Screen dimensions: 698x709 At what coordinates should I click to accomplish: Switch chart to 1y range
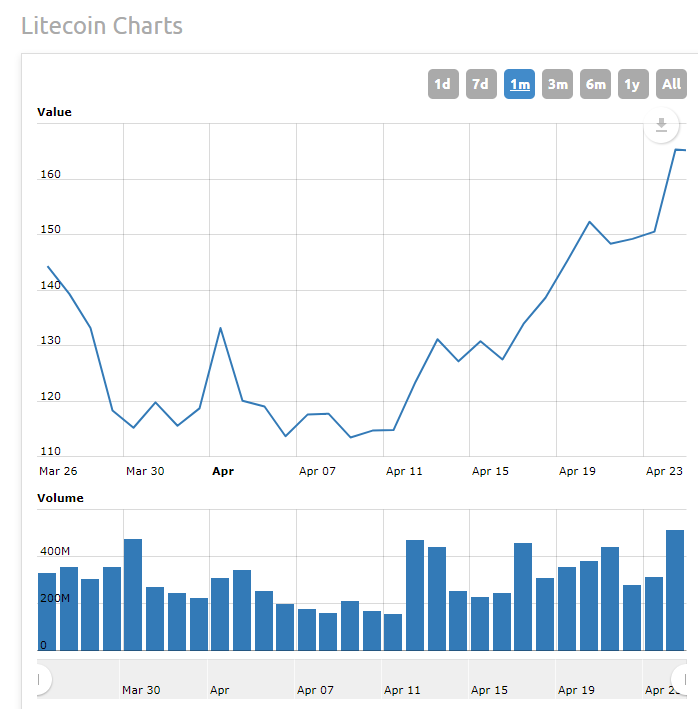pos(633,84)
